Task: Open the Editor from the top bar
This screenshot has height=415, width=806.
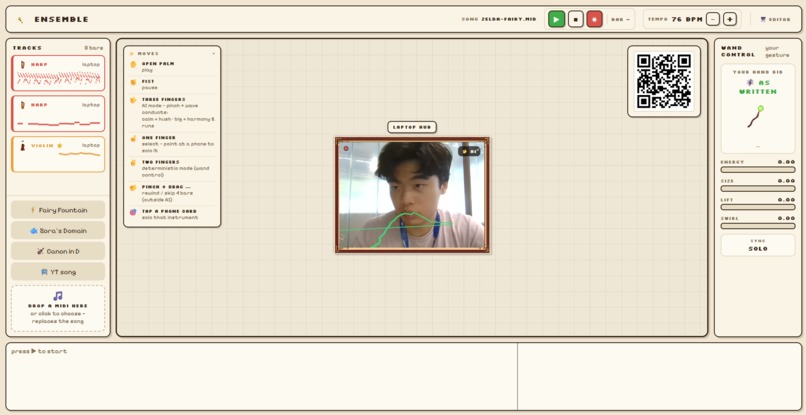Action: coord(775,20)
